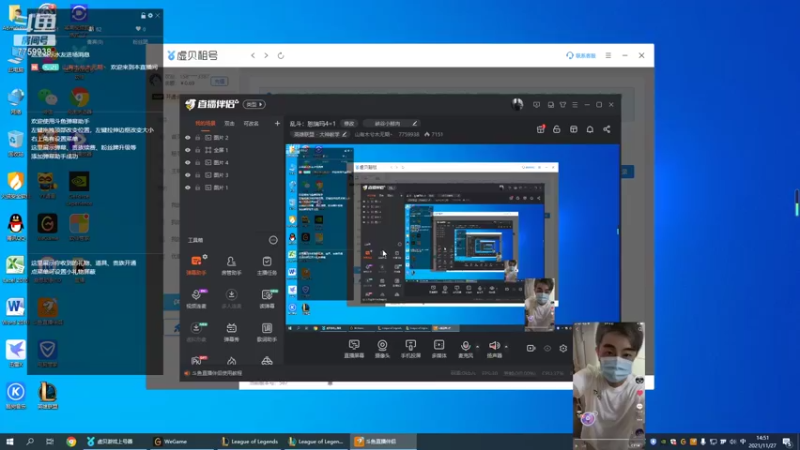Open the 房管助手 tool icon

(x=231, y=265)
